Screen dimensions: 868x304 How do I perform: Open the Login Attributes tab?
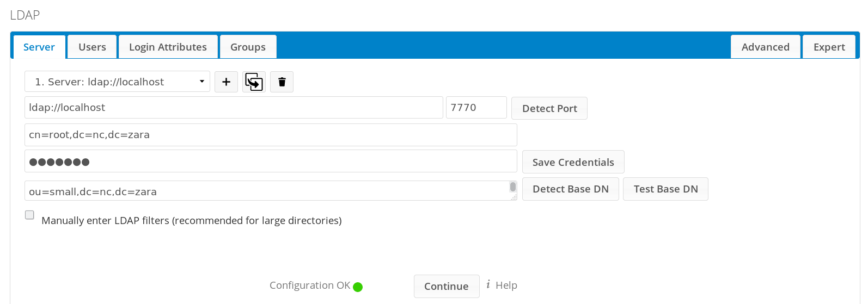(168, 47)
